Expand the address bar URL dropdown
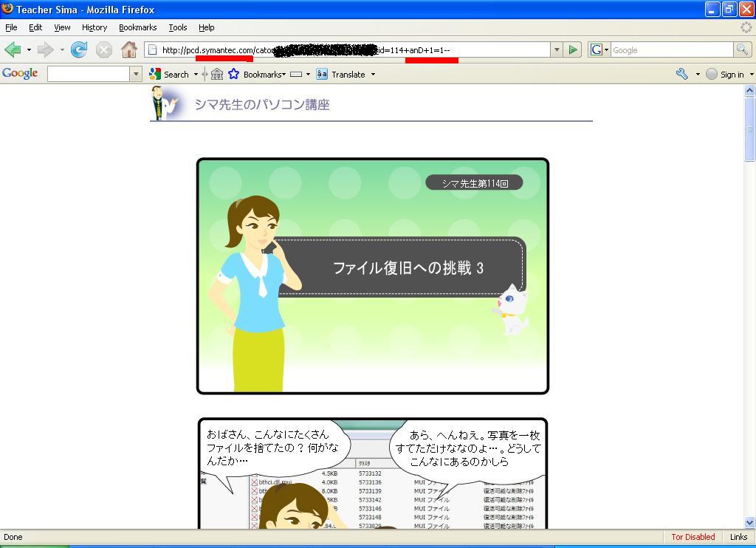Viewport: 756px width, 548px height. [x=557, y=49]
